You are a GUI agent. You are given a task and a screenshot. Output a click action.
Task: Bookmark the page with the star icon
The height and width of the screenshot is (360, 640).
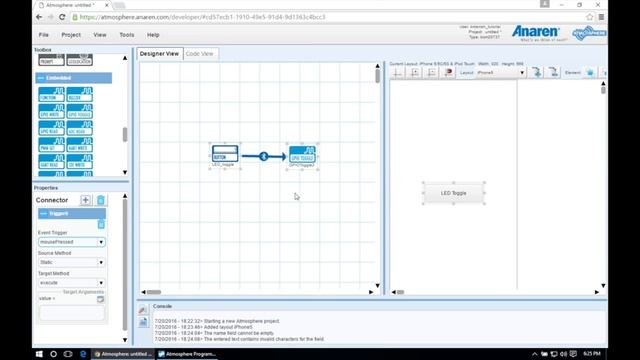point(589,17)
